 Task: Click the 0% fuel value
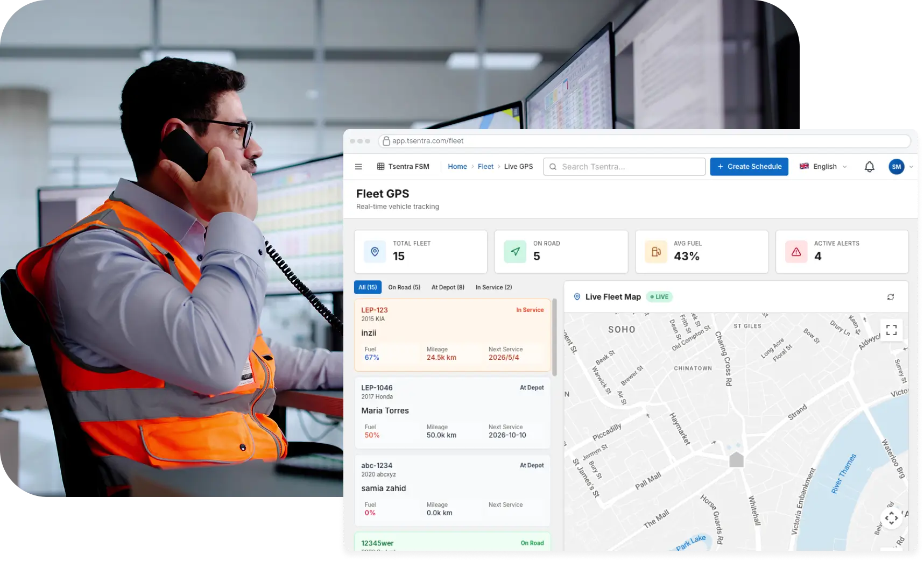coord(370,513)
